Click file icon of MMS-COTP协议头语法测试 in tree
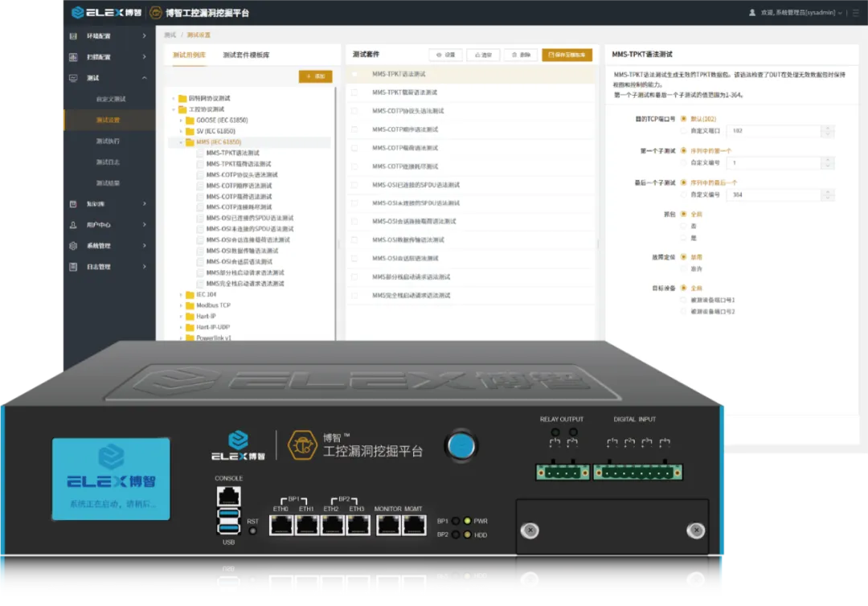This screenshot has height=606, width=868. [x=201, y=175]
